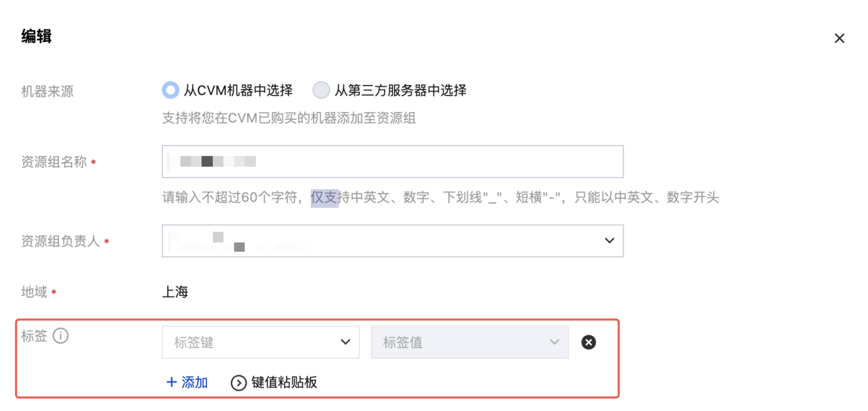Open the 键值粘贴板 text link
This screenshot has width=868, height=411.
(x=284, y=383)
